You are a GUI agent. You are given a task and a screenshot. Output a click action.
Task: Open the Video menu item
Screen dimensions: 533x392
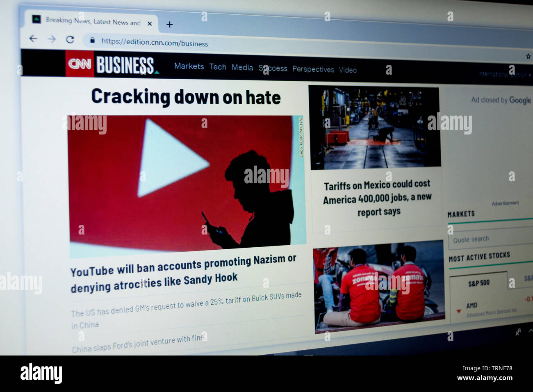[348, 70]
